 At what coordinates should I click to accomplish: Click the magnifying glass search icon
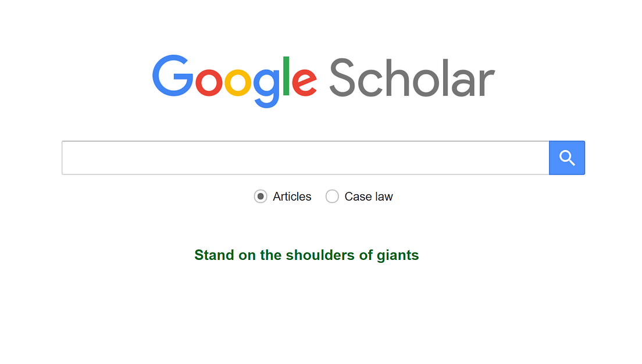[x=566, y=158]
